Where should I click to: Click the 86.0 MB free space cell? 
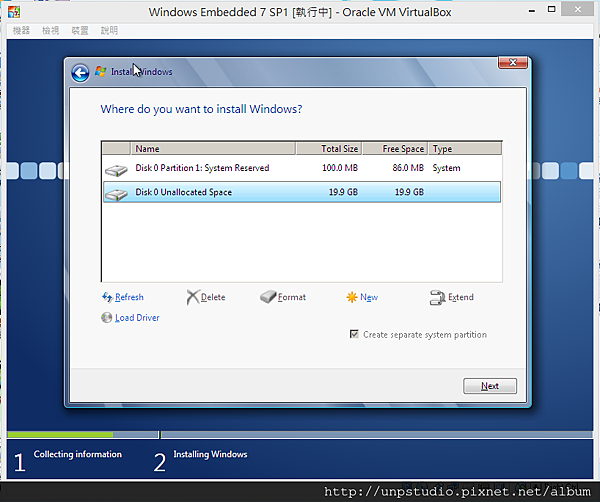click(x=408, y=168)
